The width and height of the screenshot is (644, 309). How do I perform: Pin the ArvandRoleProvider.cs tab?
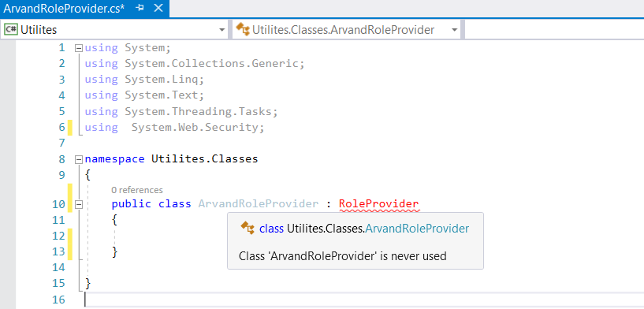(140, 8)
